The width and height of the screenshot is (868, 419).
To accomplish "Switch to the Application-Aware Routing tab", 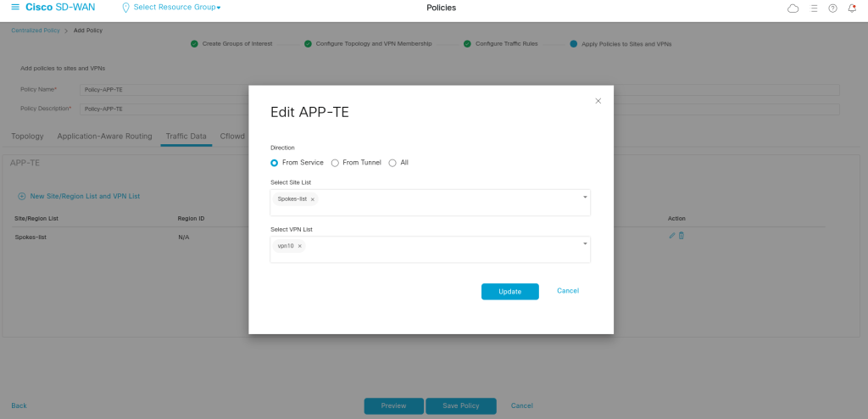I will coord(104,136).
